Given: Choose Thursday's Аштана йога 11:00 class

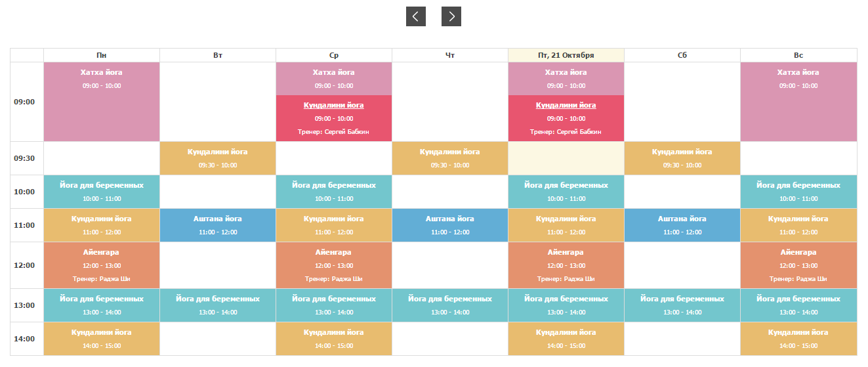Looking at the screenshot, I should click(449, 225).
